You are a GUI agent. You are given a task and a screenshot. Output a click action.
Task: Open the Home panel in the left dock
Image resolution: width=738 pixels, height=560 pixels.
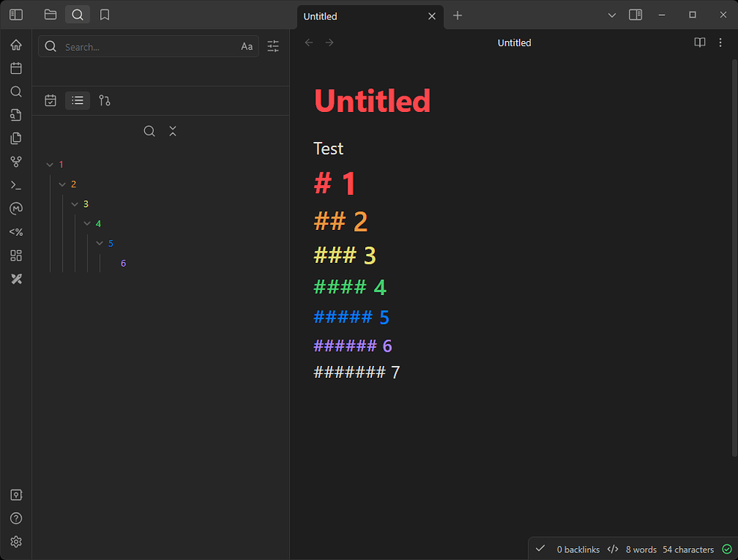(x=16, y=45)
